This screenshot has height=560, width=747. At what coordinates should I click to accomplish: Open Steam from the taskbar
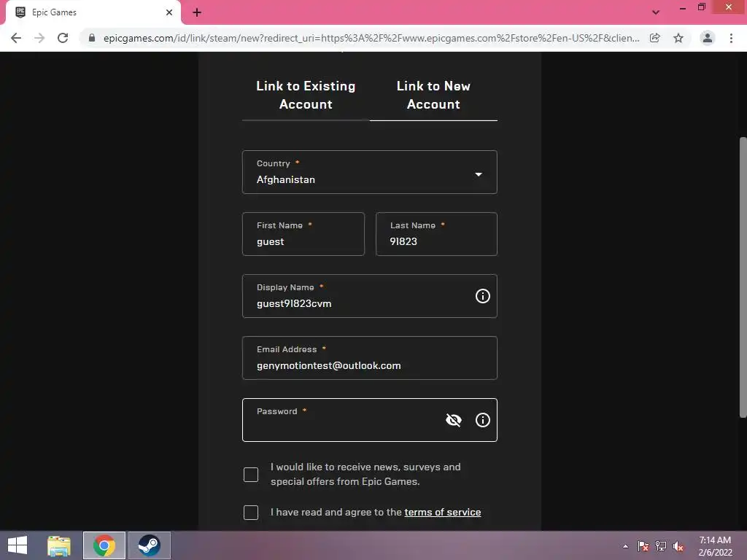tap(149, 545)
